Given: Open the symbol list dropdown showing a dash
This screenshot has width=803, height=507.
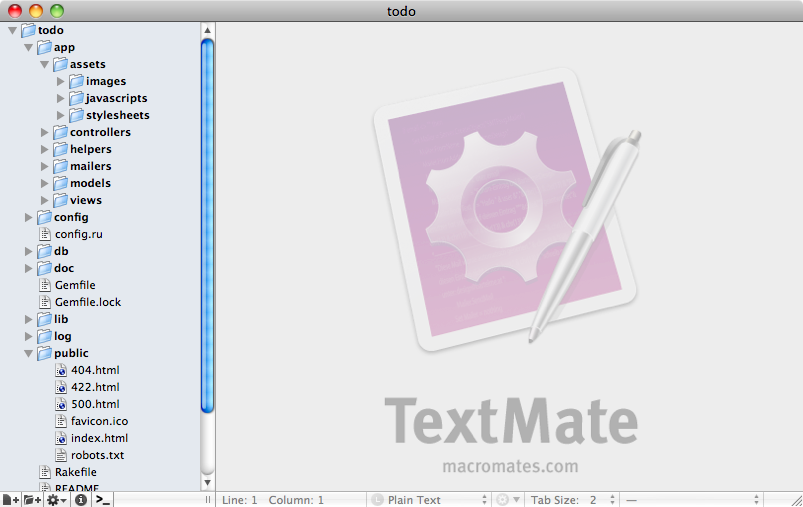Looking at the screenshot, I should pyautogui.click(x=691, y=500).
